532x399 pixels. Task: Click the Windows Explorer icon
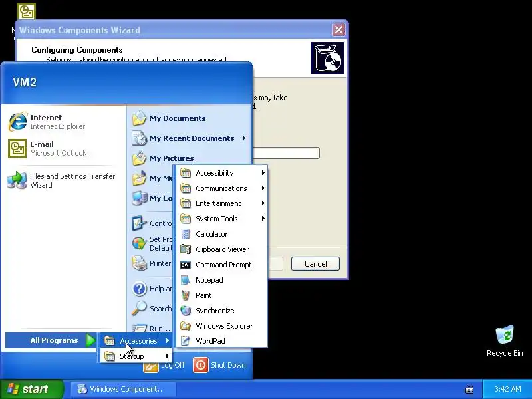point(186,326)
